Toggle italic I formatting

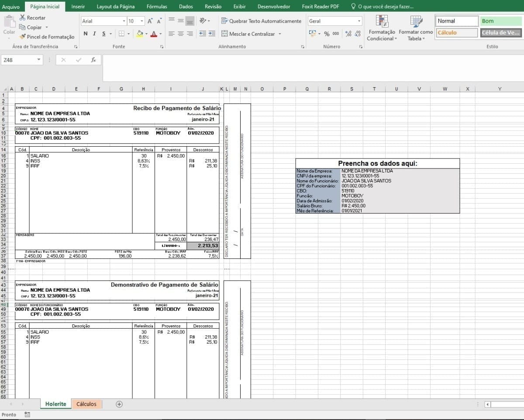coord(94,34)
